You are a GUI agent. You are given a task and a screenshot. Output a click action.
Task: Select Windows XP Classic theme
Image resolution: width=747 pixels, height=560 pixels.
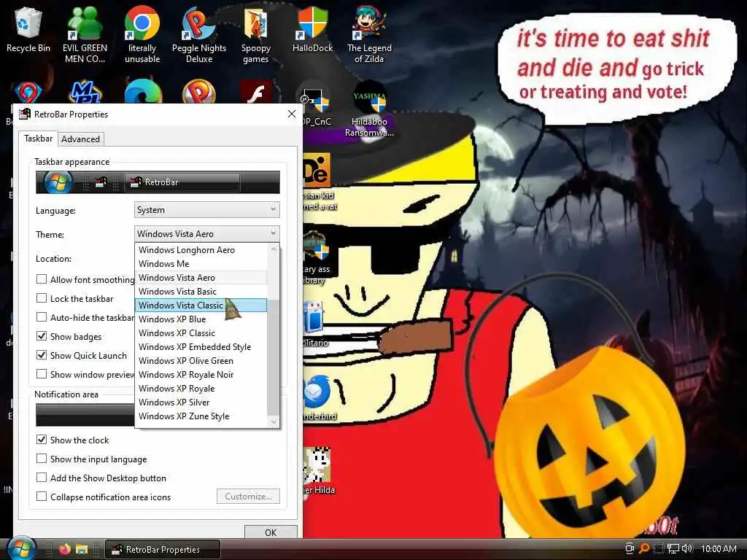[201, 332]
